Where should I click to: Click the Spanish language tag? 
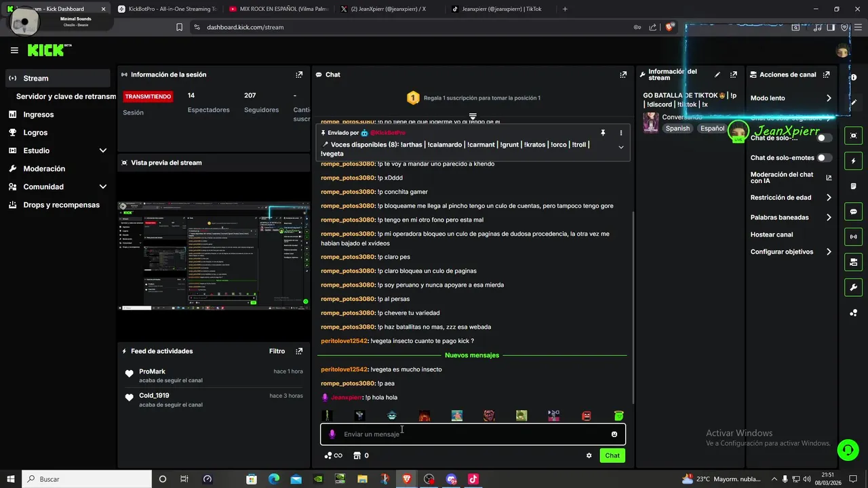(x=677, y=128)
